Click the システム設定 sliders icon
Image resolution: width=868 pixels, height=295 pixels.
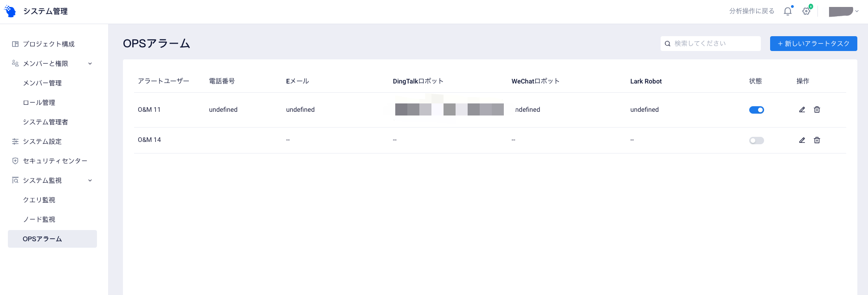click(x=15, y=141)
